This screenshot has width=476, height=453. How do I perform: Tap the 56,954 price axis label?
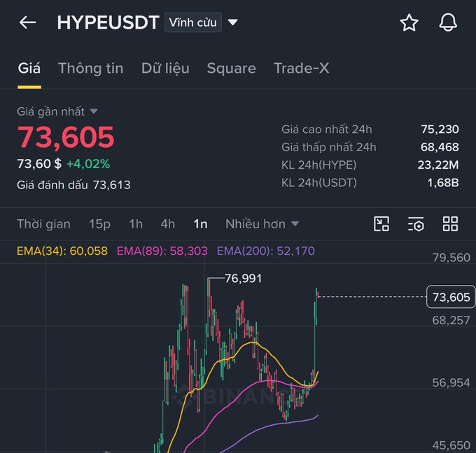pyautogui.click(x=451, y=383)
